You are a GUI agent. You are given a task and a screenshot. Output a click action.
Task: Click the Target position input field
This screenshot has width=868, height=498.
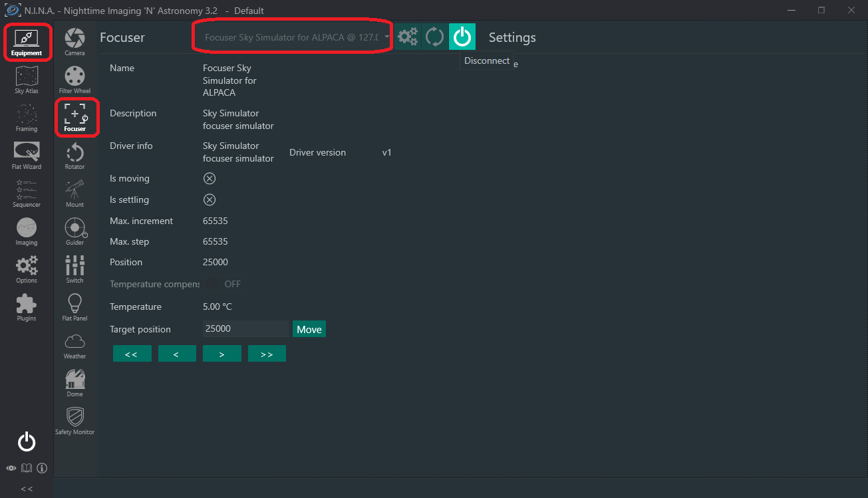pos(246,329)
